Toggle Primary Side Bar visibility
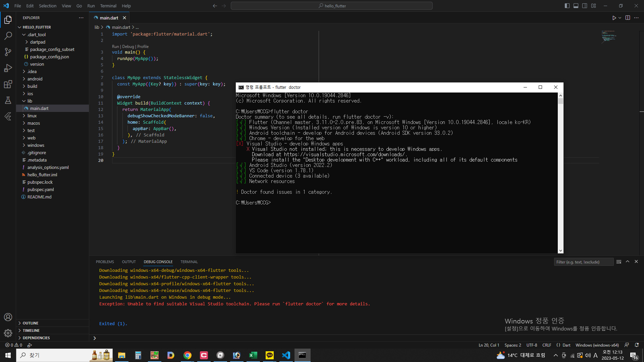 pos(567,6)
